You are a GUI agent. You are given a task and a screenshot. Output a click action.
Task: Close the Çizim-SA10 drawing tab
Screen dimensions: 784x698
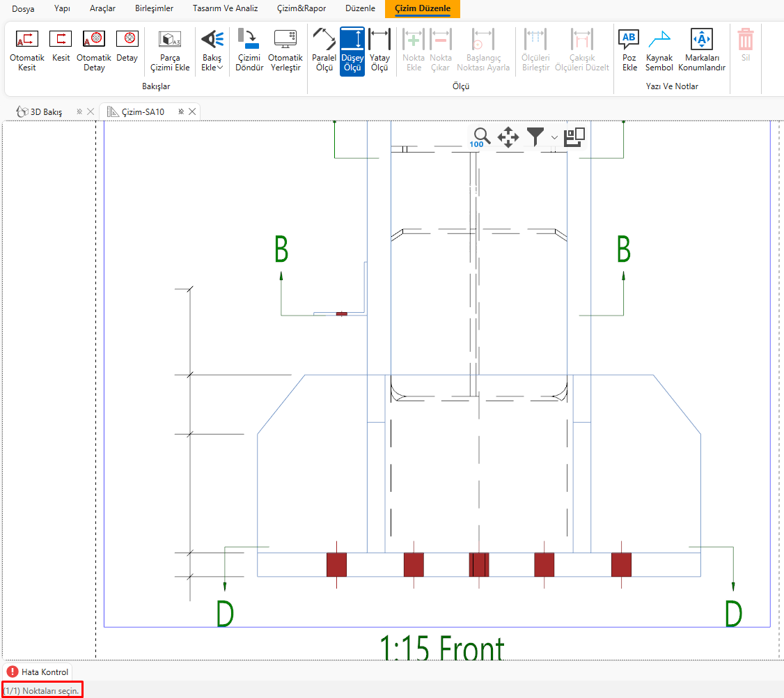point(193,111)
